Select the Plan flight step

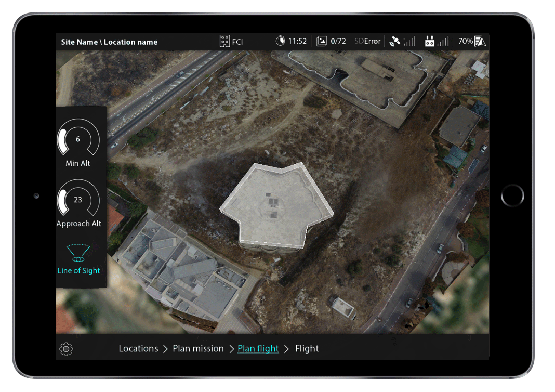click(258, 349)
